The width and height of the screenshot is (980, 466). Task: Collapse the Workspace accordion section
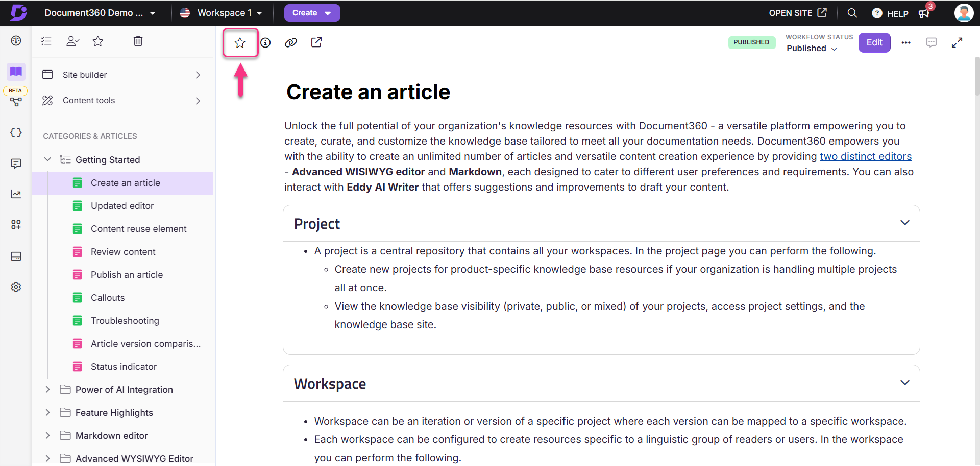pos(905,383)
